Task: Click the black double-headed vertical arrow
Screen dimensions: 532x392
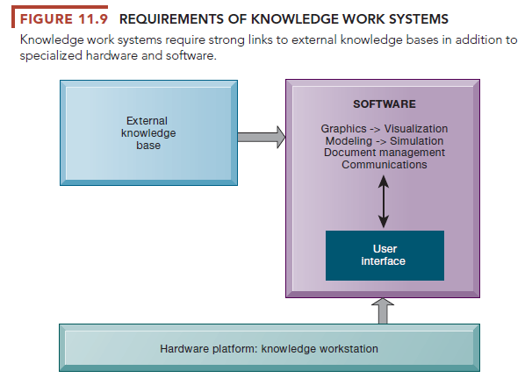Action: (x=384, y=199)
